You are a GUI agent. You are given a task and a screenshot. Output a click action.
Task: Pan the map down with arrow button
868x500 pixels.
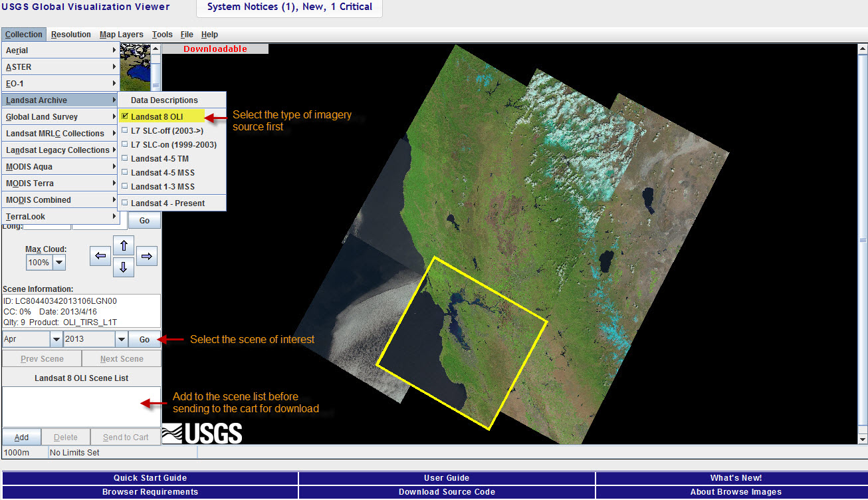pyautogui.click(x=124, y=267)
